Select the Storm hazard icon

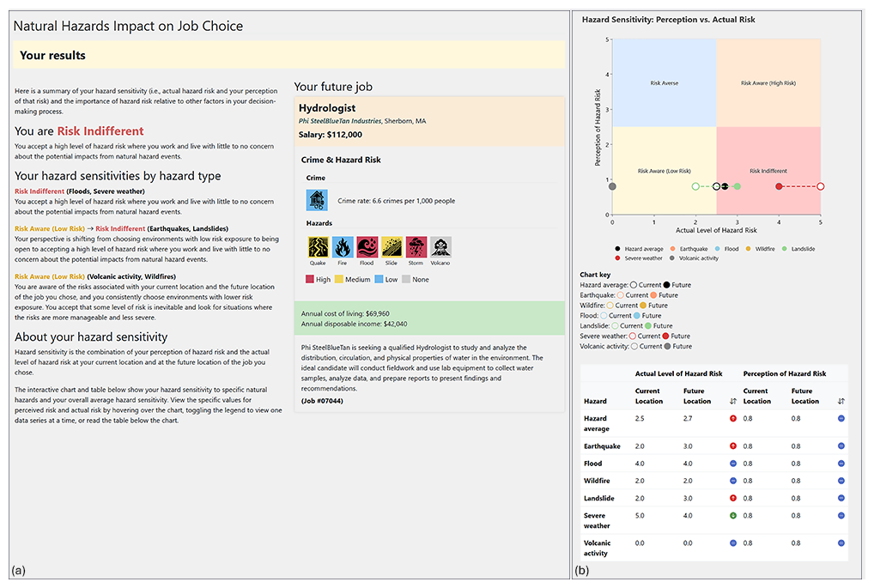(x=416, y=247)
